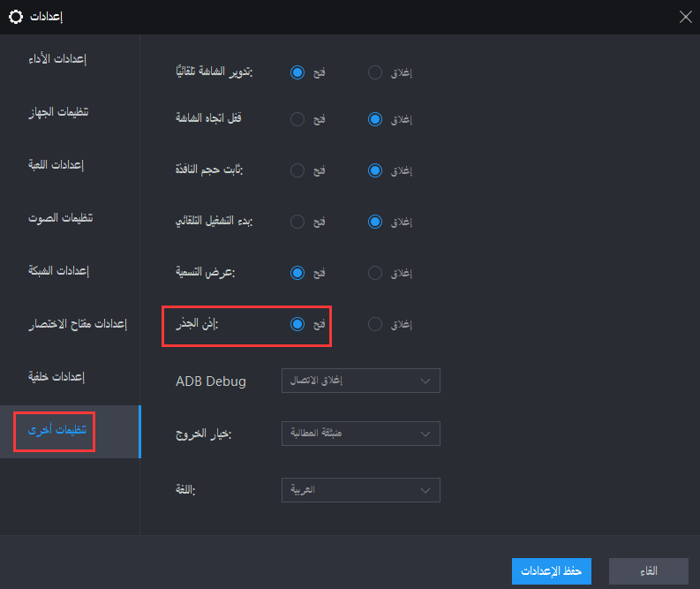Image resolution: width=700 pixels, height=589 pixels.
Task: Open إعدادات خلفية wallpaper settings tab
Action: [x=56, y=376]
